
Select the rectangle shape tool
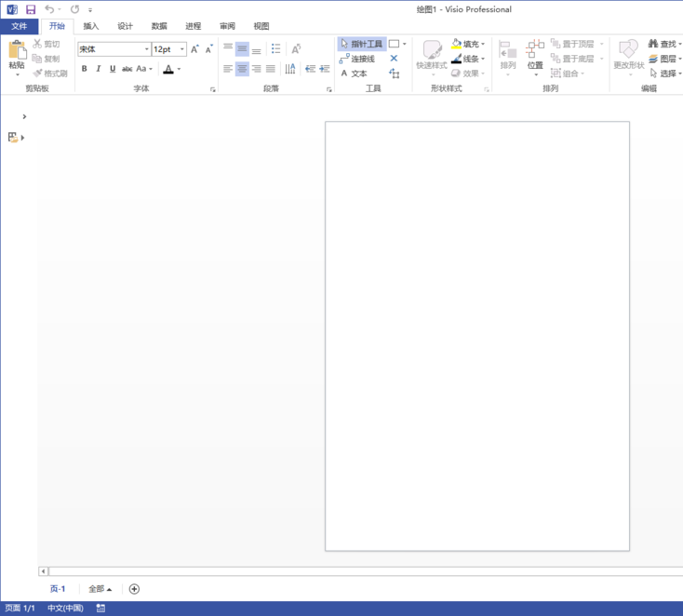394,44
